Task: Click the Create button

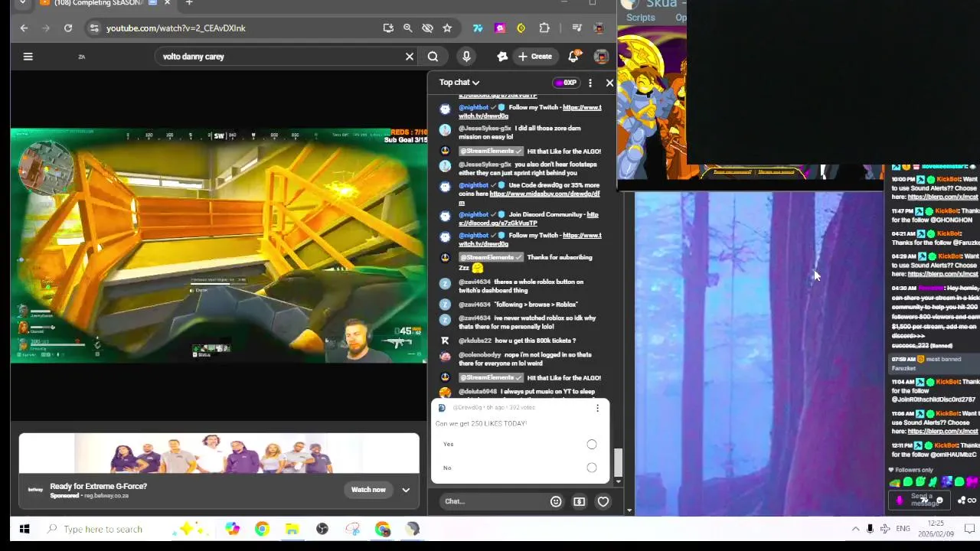Action: click(534, 57)
